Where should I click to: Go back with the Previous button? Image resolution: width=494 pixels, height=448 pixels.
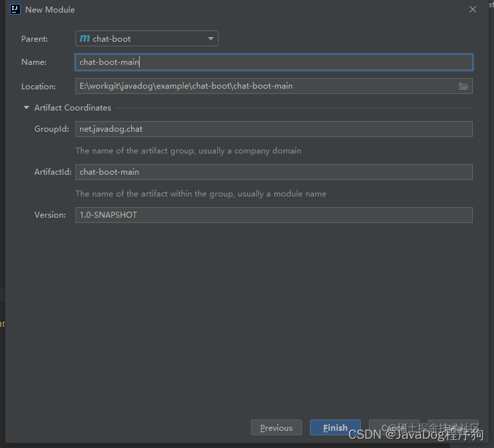[x=276, y=427]
